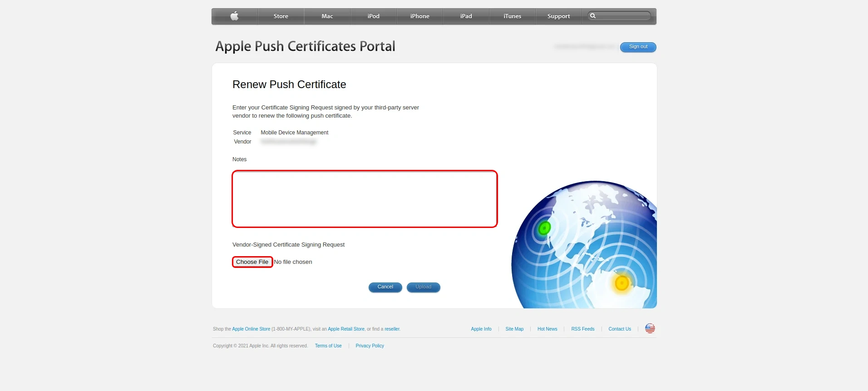Click the search magnifier icon
The height and width of the screenshot is (391, 868).
592,16
